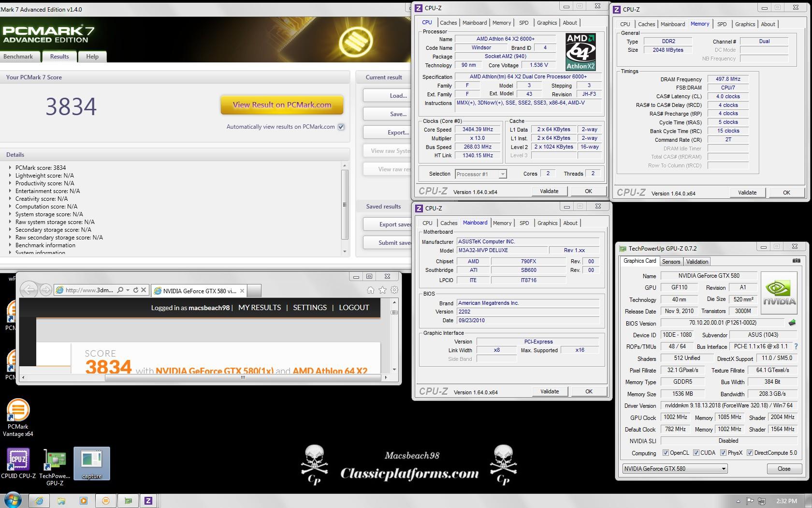Toggle automatically view results on PCMark.com

[x=341, y=127]
